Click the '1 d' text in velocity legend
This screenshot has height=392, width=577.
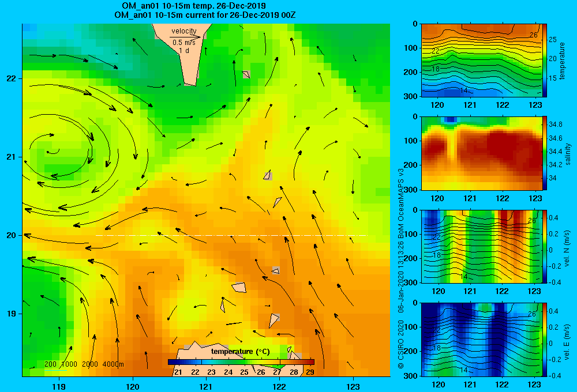click(x=184, y=50)
